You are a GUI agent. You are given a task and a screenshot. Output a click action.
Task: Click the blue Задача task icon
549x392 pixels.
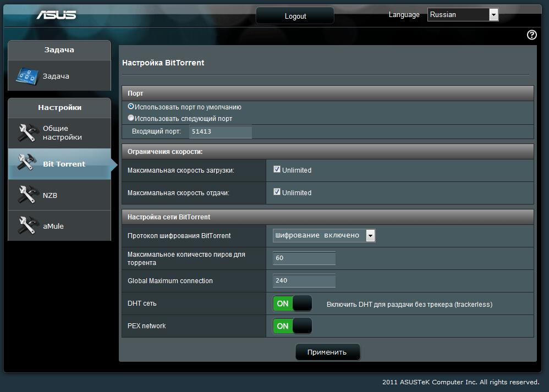click(x=27, y=76)
